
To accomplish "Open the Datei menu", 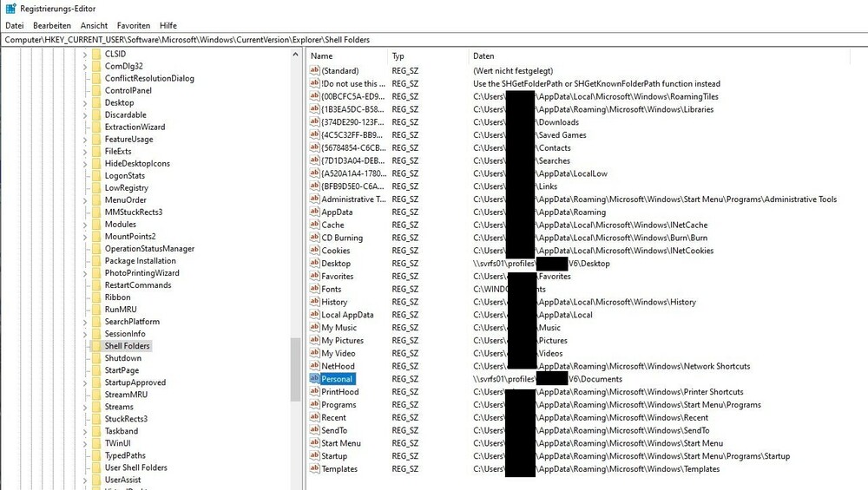I will 15,26.
